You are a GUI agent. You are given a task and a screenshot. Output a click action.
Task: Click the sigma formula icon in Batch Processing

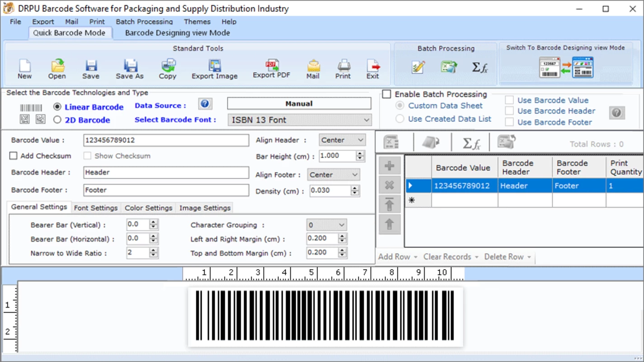[x=479, y=67]
